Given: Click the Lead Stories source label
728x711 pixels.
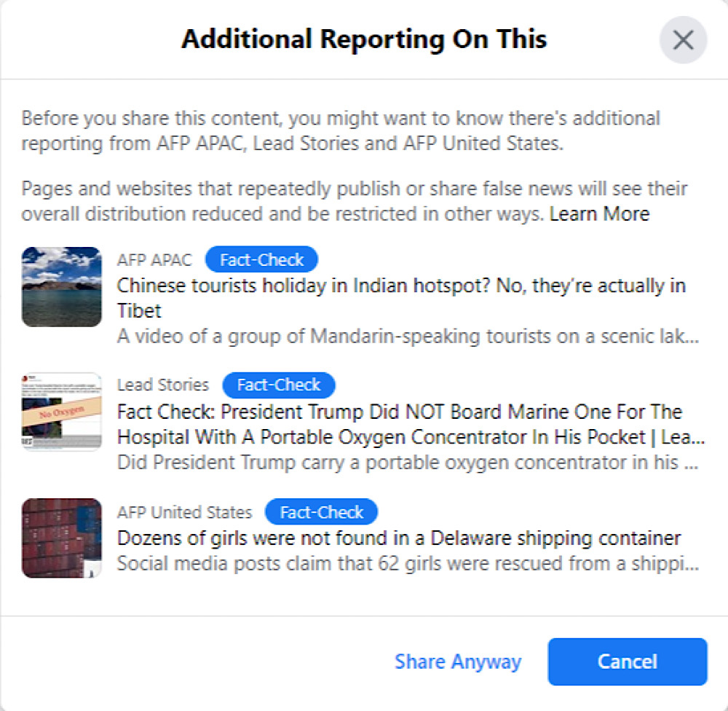Looking at the screenshot, I should [163, 385].
